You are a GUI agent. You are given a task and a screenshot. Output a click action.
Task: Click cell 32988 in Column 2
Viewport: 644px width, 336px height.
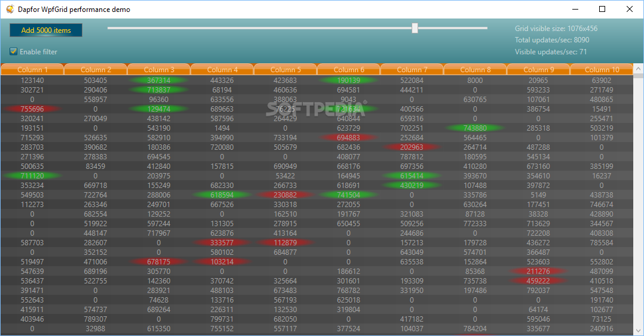click(96, 329)
